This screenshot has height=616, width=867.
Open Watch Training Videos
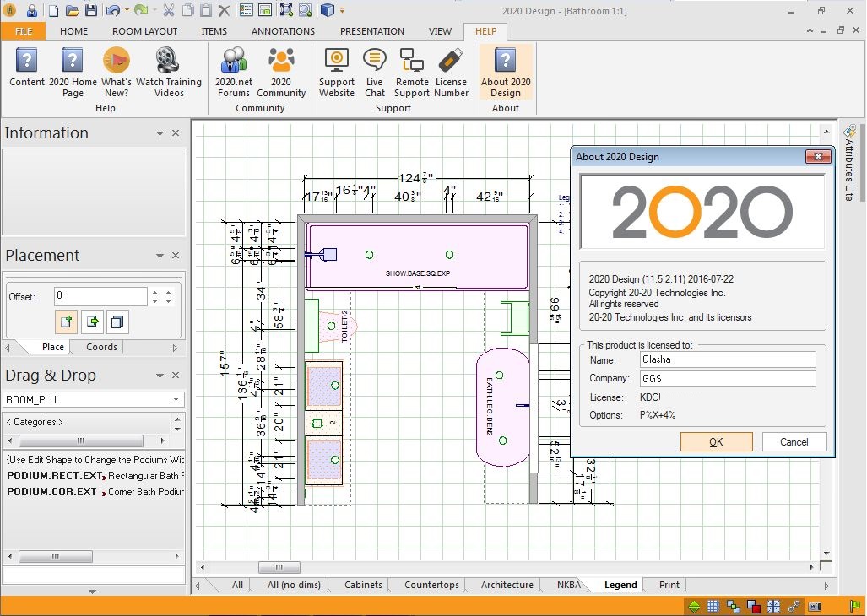169,72
